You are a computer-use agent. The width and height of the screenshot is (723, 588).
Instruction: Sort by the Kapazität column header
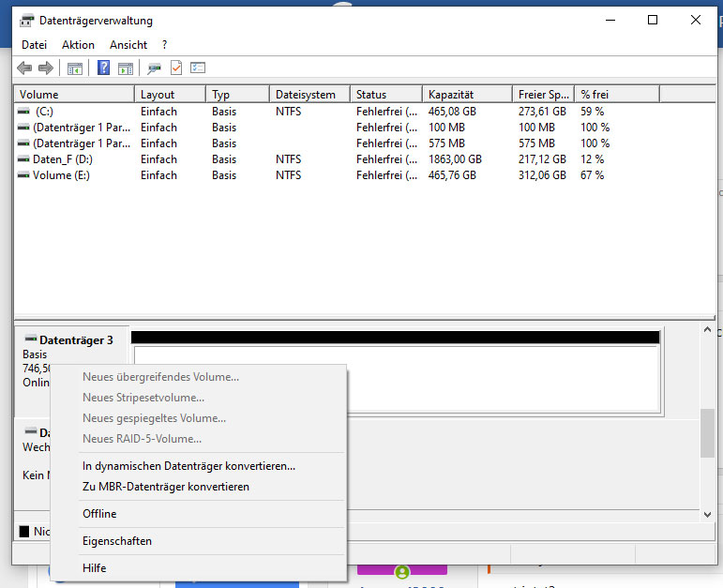pyautogui.click(x=468, y=95)
